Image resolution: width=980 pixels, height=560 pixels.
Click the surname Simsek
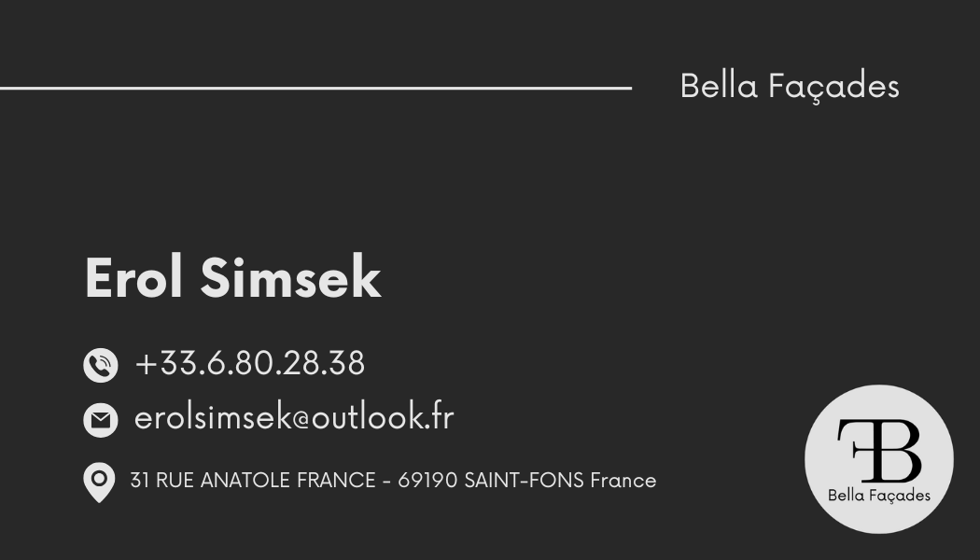coord(290,278)
